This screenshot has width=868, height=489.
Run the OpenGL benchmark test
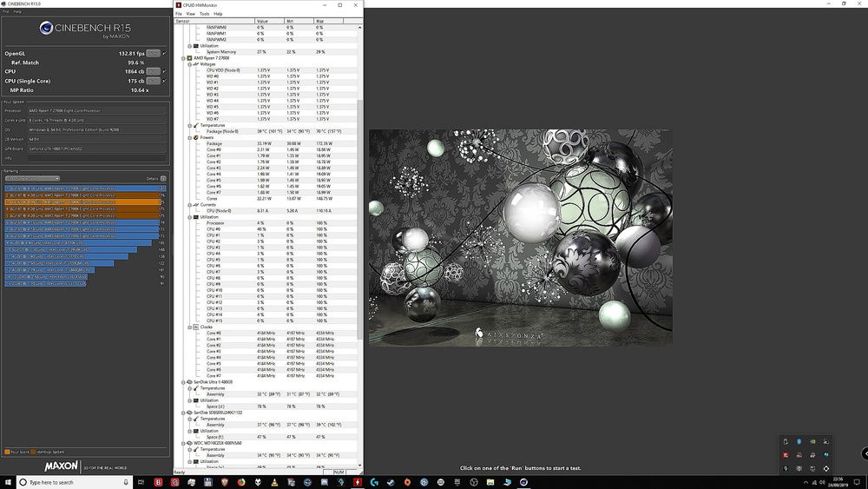[154, 54]
